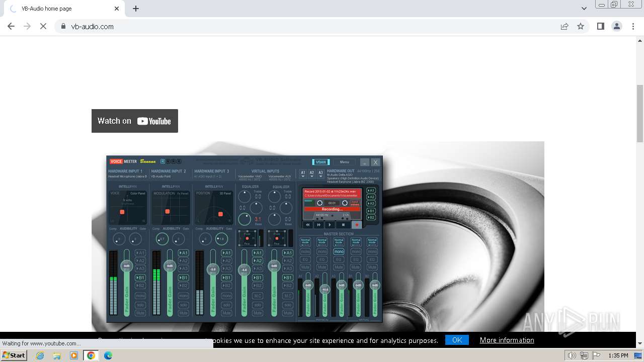Open the system tray volume control

(572, 355)
